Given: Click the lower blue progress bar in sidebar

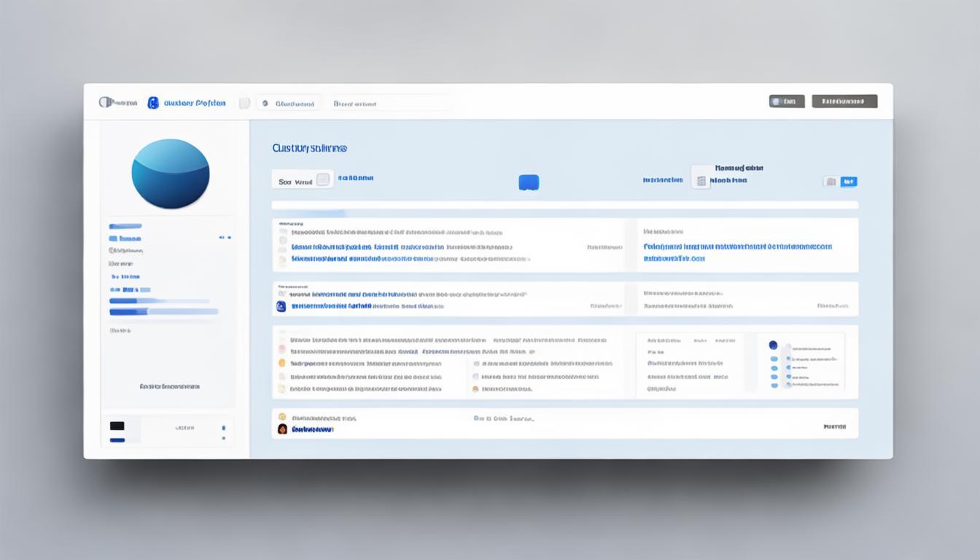Looking at the screenshot, I should point(163,311).
